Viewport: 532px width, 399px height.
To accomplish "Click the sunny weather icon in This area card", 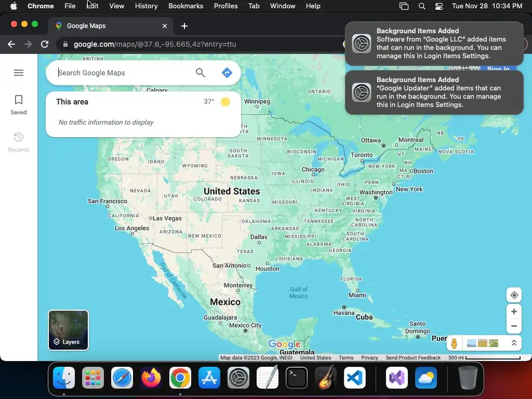I will (x=225, y=101).
